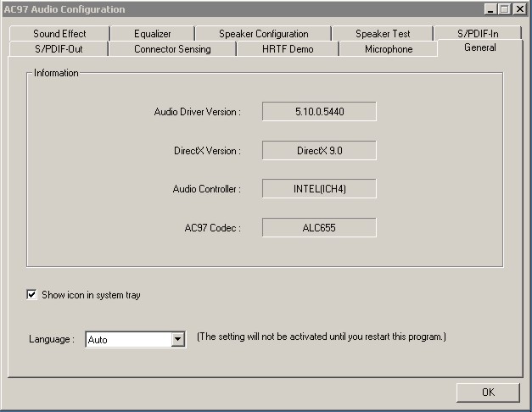Switch to S/PDIF-Out tab
Image resolution: width=532 pixels, height=412 pixels.
[x=59, y=49]
